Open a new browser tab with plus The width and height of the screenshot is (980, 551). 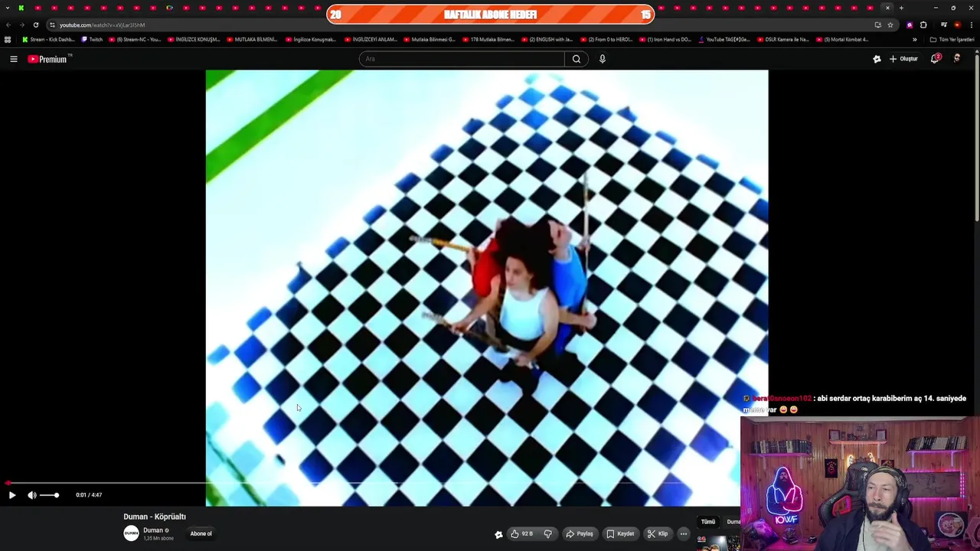901,8
